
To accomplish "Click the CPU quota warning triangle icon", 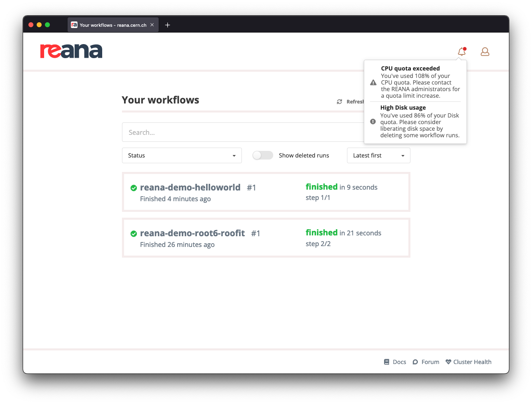I will point(373,82).
